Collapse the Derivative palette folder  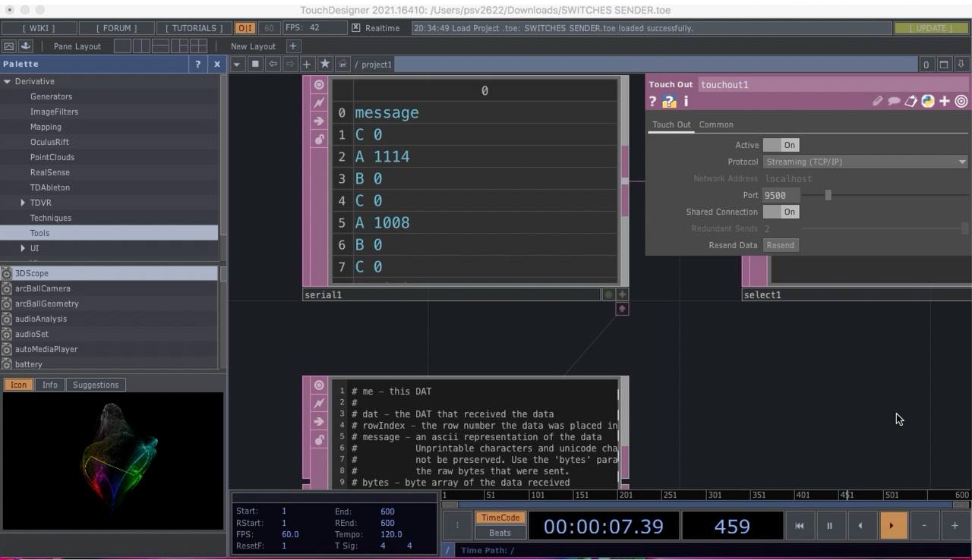8,81
